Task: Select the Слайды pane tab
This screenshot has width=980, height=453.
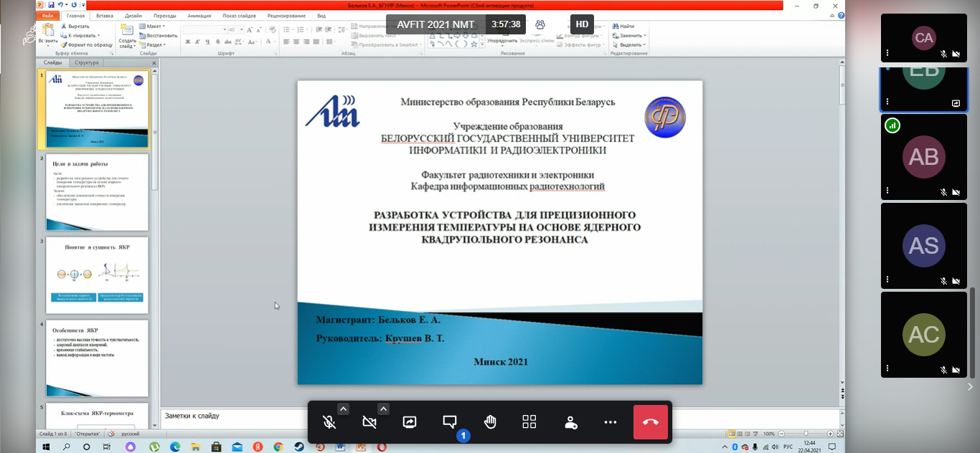Action: tap(52, 63)
